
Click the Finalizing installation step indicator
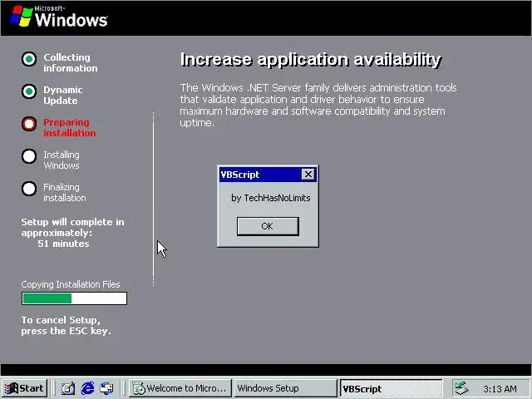pos(29,189)
